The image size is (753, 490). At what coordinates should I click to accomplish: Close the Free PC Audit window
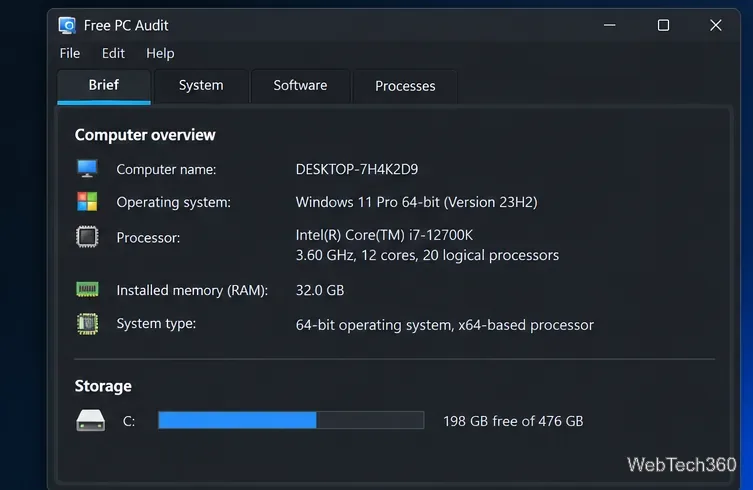pos(716,25)
